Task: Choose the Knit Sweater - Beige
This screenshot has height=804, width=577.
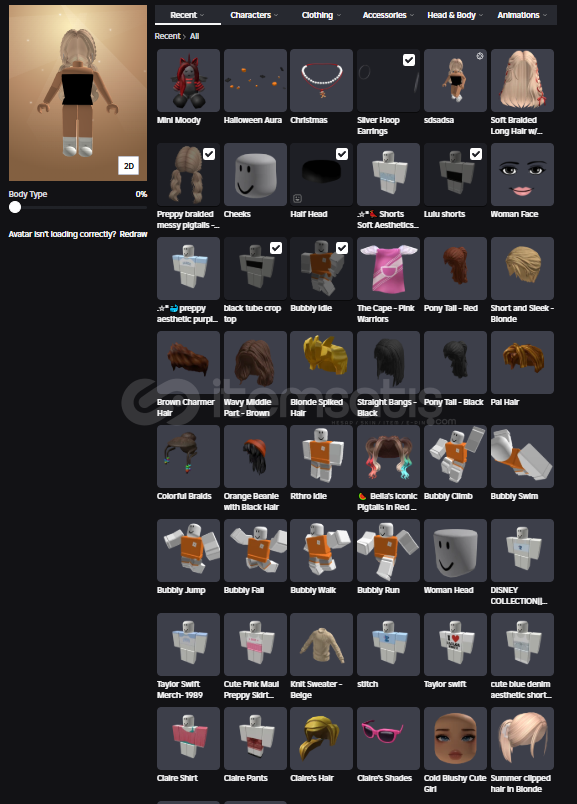Action: tap(322, 645)
